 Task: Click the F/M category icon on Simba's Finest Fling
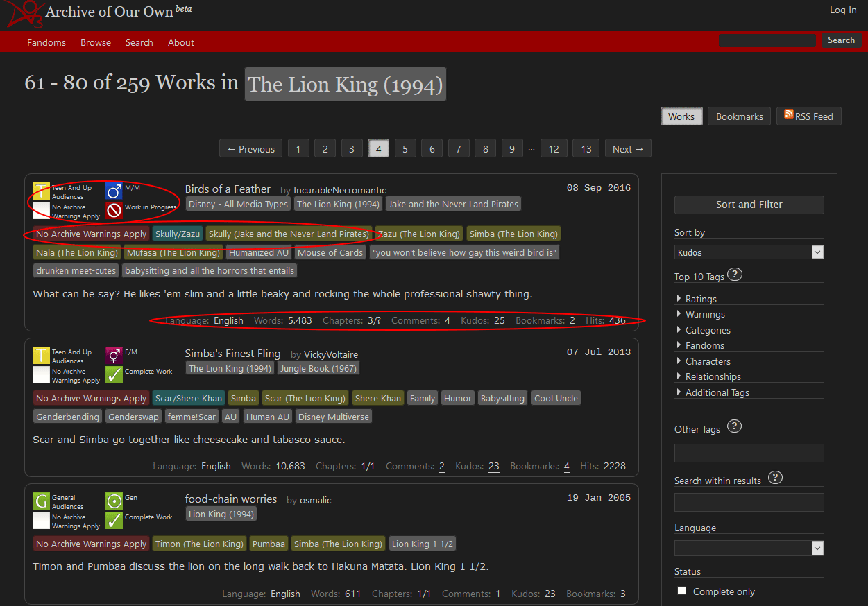[114, 356]
